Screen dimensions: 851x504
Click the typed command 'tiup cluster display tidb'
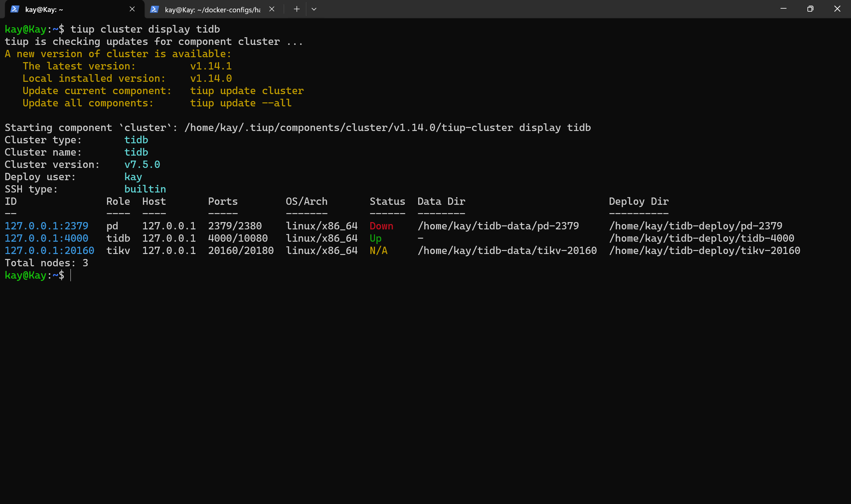coord(145,29)
